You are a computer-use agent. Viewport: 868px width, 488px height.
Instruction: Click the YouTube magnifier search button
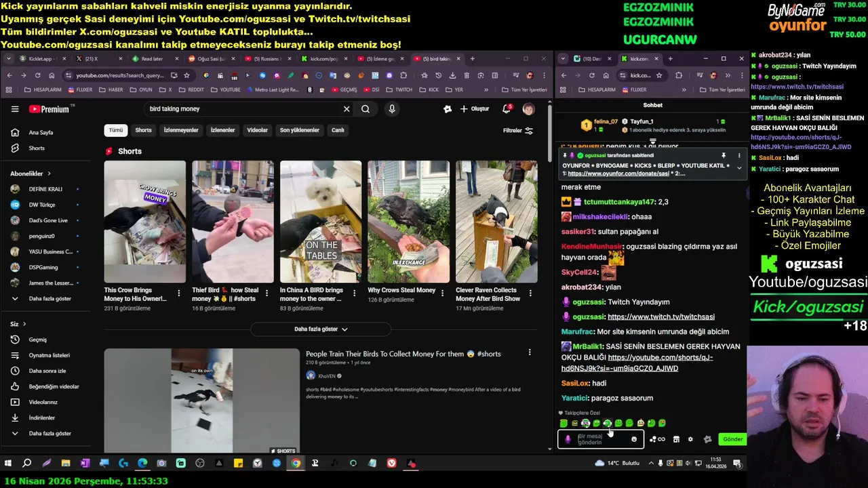366,109
